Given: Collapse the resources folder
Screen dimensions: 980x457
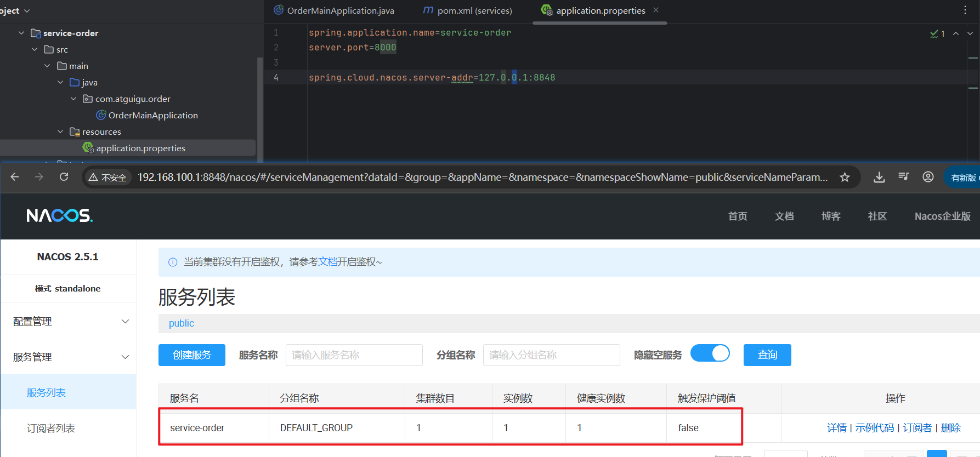Looking at the screenshot, I should 60,132.
